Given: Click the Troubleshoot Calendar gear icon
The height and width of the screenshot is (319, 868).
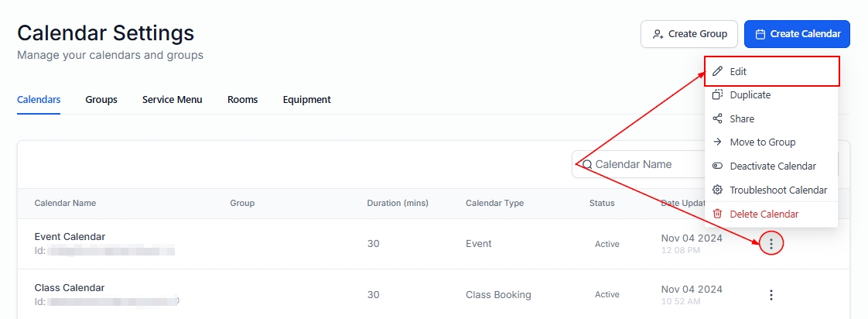Looking at the screenshot, I should (x=717, y=190).
